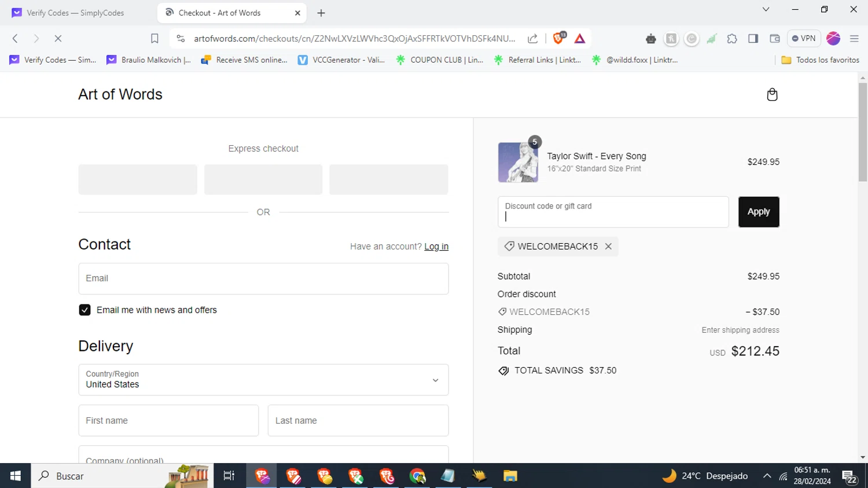Click the first express checkout placeholder button

click(138, 179)
